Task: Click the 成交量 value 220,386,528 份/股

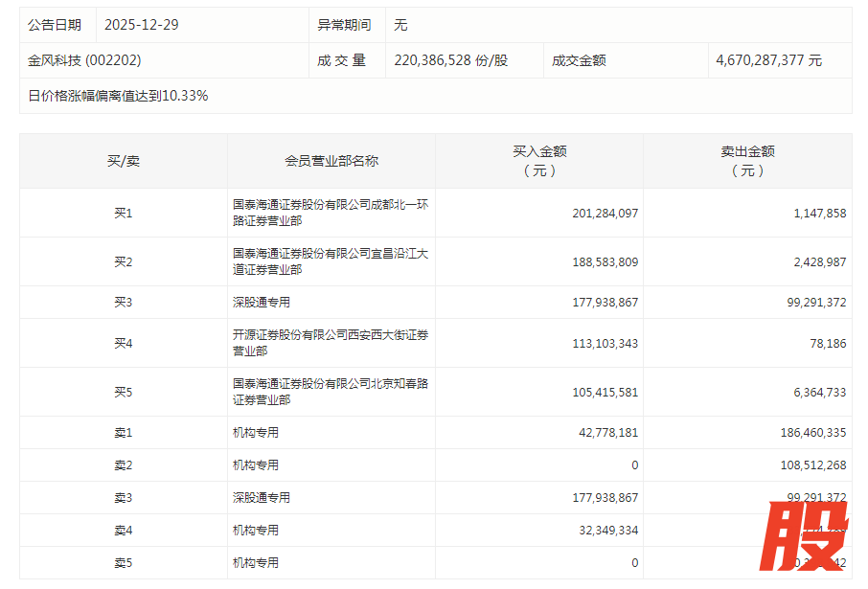Action: click(450, 60)
